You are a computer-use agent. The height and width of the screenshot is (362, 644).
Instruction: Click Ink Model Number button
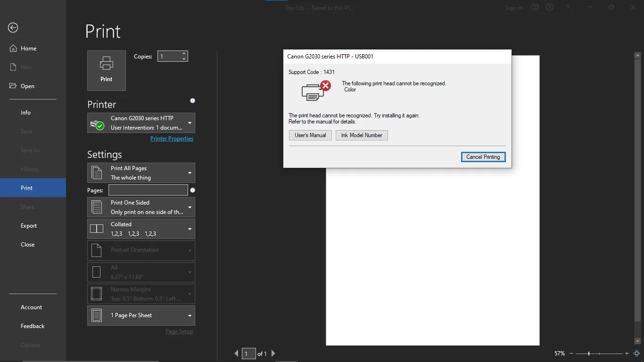click(x=362, y=135)
